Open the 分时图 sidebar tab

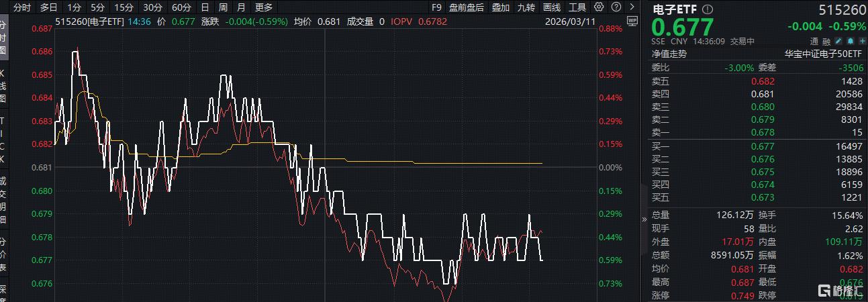4,38
